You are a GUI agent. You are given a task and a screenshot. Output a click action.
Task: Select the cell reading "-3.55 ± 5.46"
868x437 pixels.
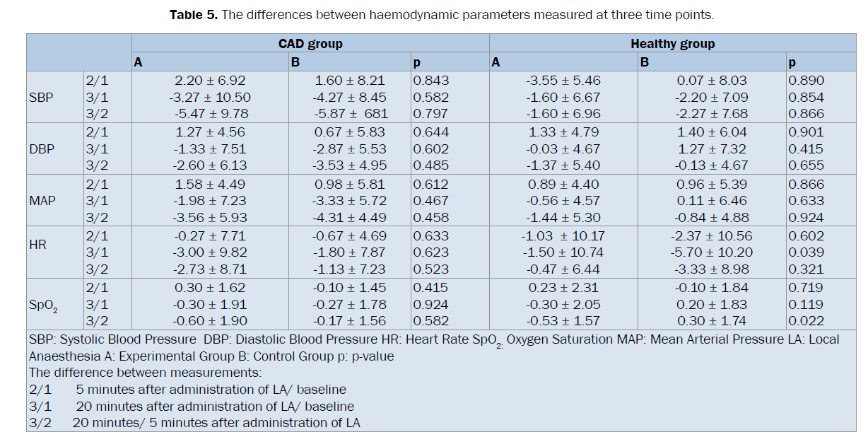pos(563,81)
